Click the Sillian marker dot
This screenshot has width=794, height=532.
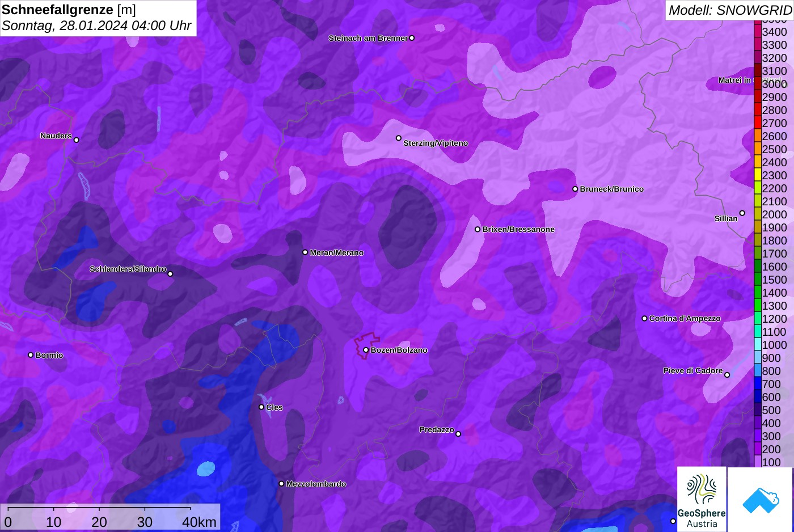click(x=742, y=213)
